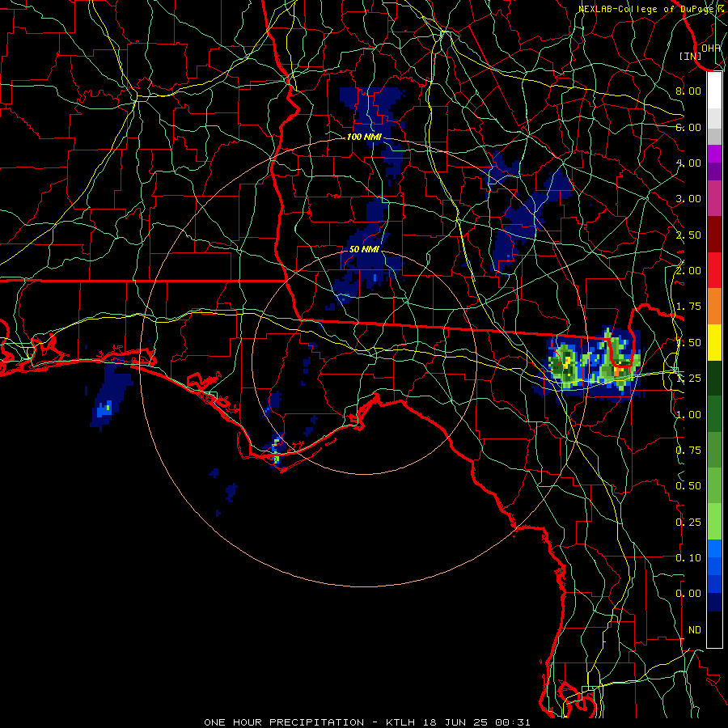The image size is (728, 728).
Task: Click the [IN] units label
Action: pos(691,56)
